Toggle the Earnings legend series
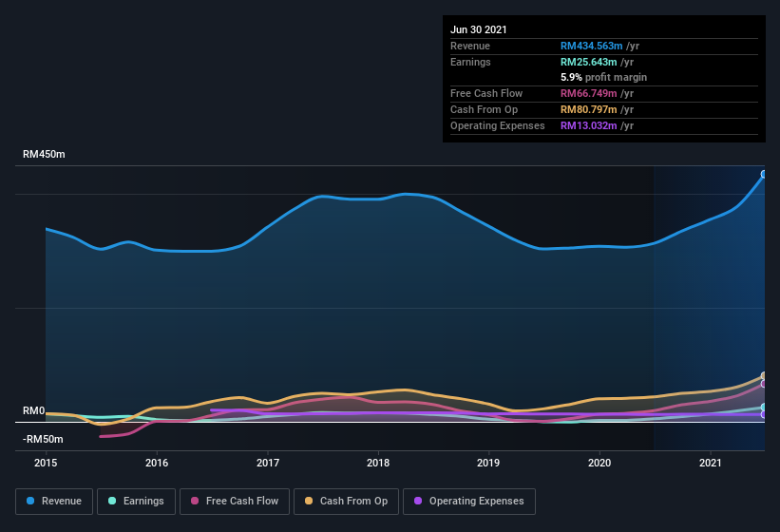The height and width of the screenshot is (532, 780). 136,502
